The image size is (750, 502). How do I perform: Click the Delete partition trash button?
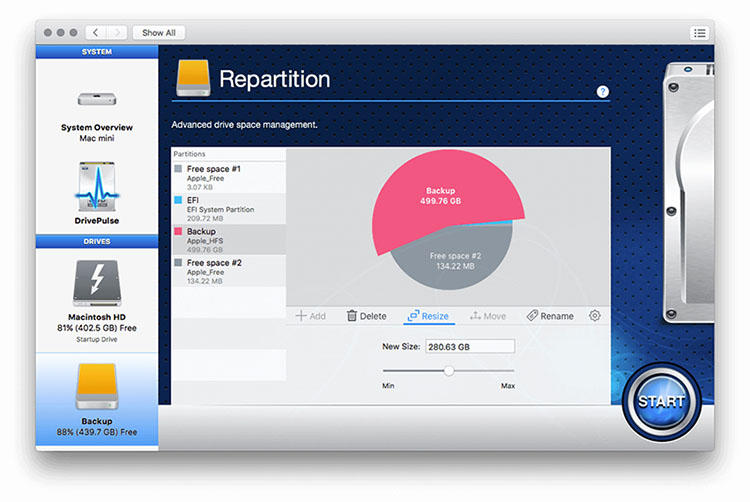pos(366,316)
